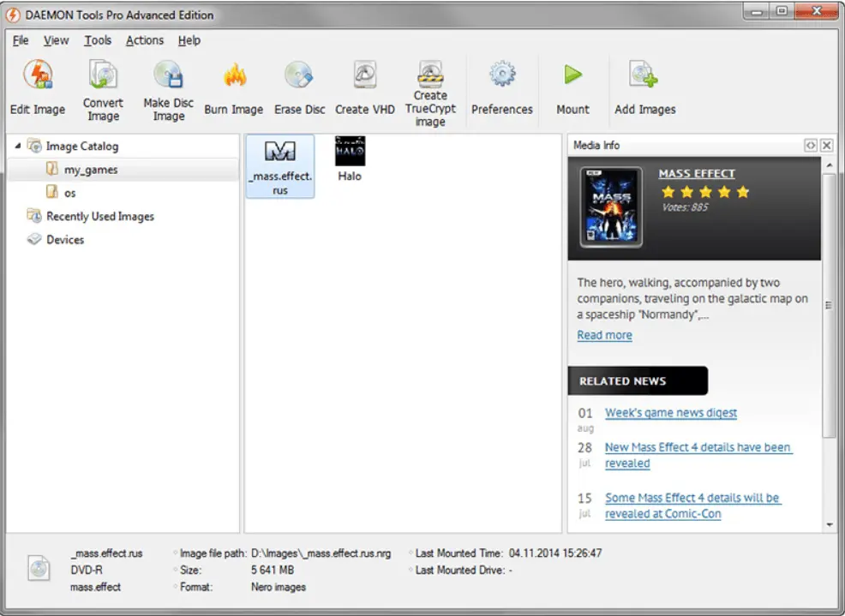Launch Make Disc Image tool
Viewport: 845px width, 616px height.
point(168,77)
